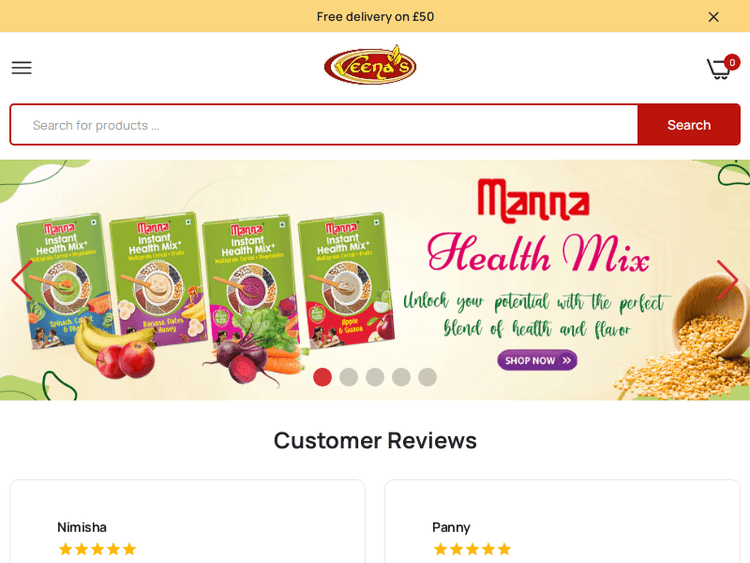Image resolution: width=750 pixels, height=563 pixels.
Task: Open the hamburger navigation menu
Action: coord(22,68)
